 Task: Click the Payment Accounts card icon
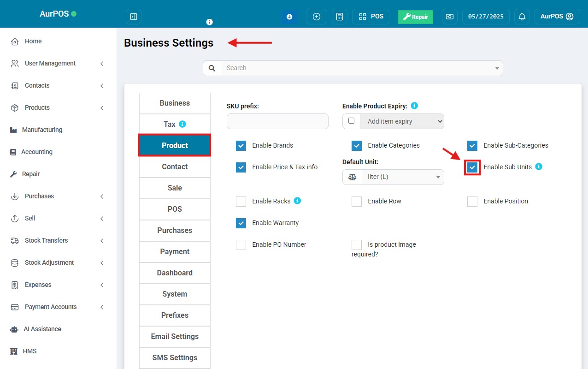(x=15, y=307)
